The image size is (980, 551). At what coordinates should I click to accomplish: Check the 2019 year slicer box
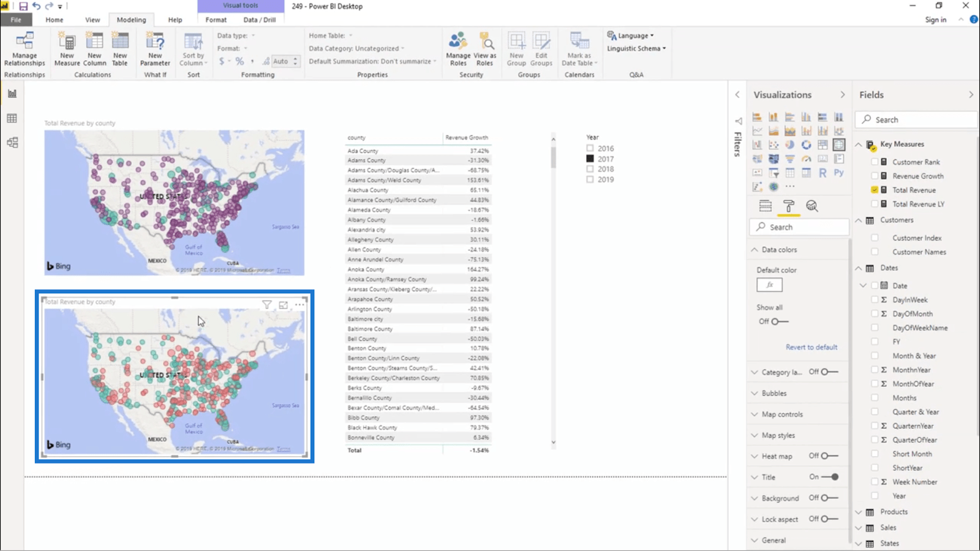[x=590, y=179]
